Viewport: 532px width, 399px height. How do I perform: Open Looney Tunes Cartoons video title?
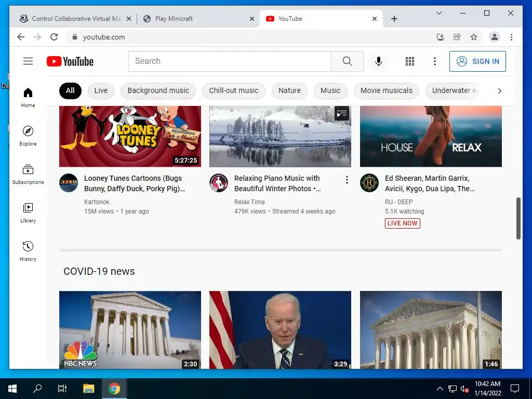[x=135, y=183]
